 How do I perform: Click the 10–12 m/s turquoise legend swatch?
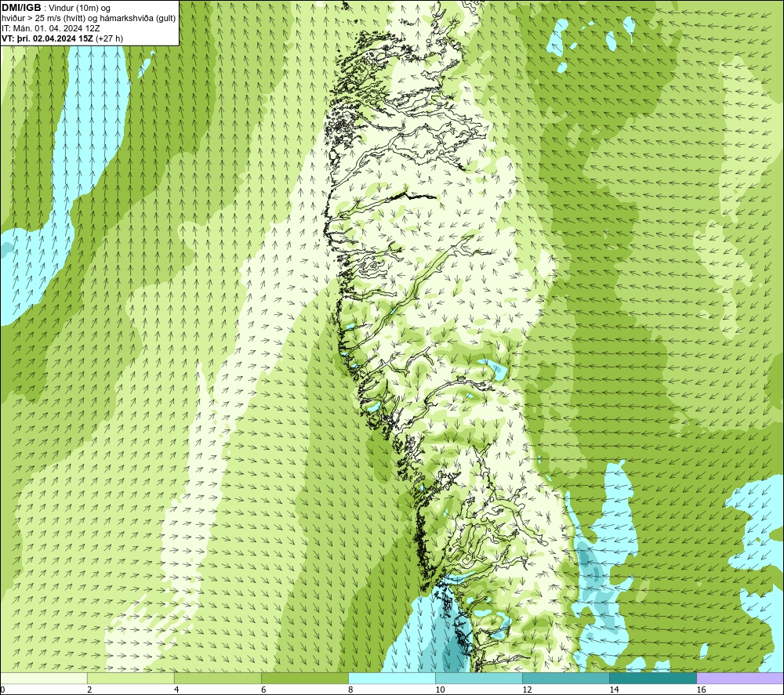[x=479, y=679]
